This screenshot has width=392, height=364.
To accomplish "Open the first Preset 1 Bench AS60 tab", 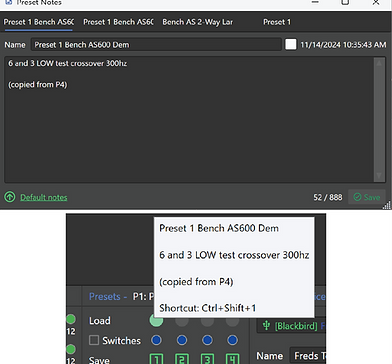I will click(38, 22).
